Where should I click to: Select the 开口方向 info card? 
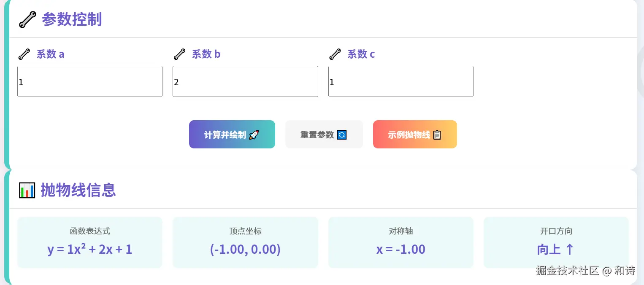pos(556,242)
